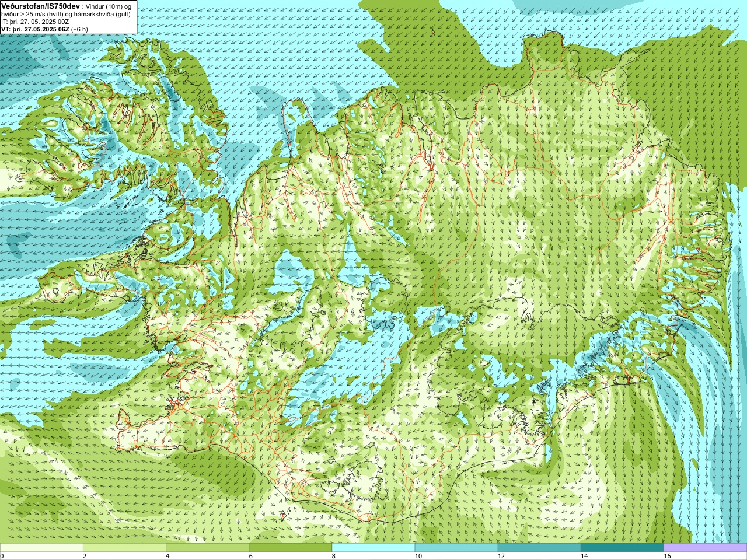Select the "IT: þri. 27. 05. 2025 00Z" line
This screenshot has width=747, height=560.
(x=35, y=22)
